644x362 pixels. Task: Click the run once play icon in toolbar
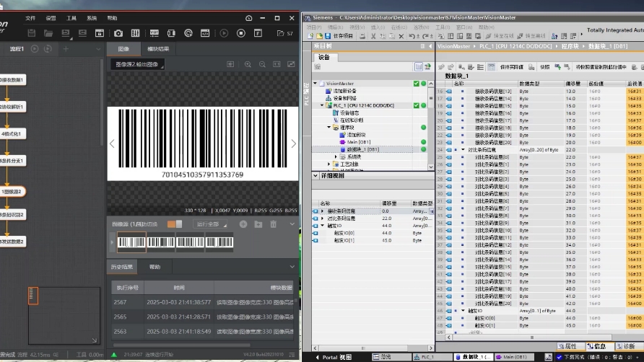(x=224, y=33)
